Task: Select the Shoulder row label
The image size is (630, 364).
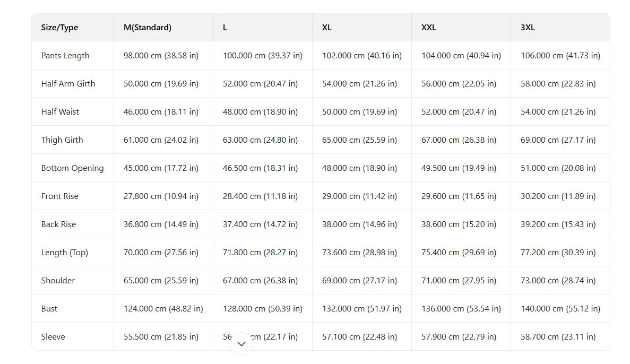Action: click(58, 281)
